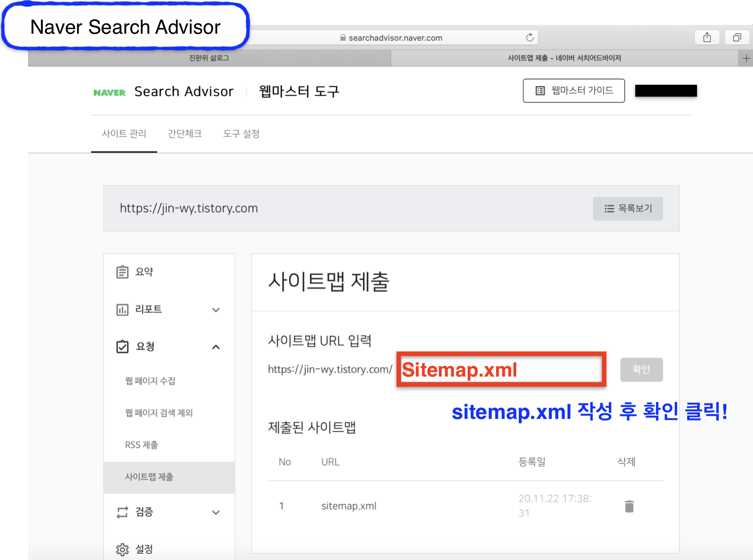Focus the sitemap URL input field
Viewport: 753px width, 560px height.
click(x=501, y=369)
